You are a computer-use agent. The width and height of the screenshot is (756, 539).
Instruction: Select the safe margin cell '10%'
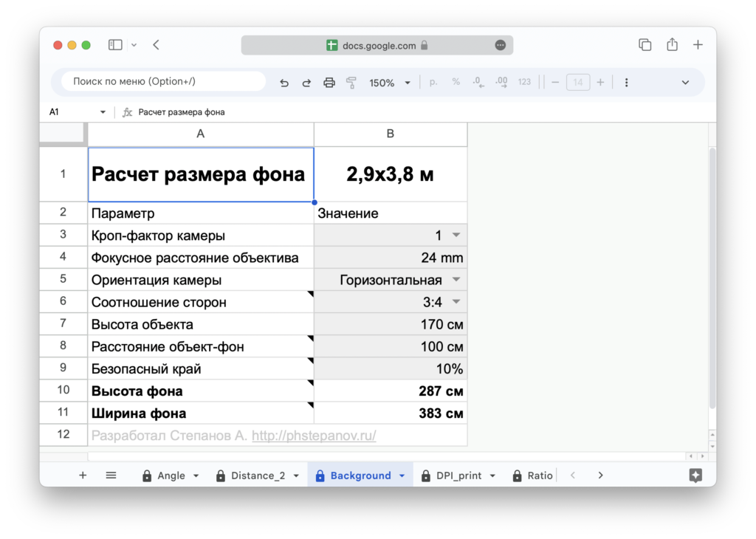[x=391, y=368]
